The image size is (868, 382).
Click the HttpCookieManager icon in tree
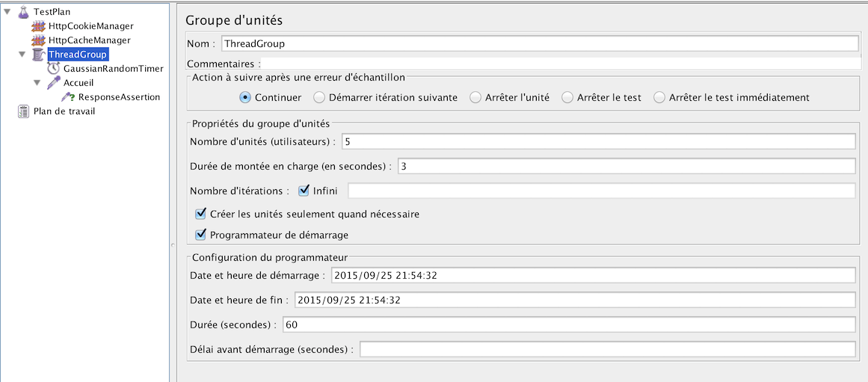click(38, 26)
